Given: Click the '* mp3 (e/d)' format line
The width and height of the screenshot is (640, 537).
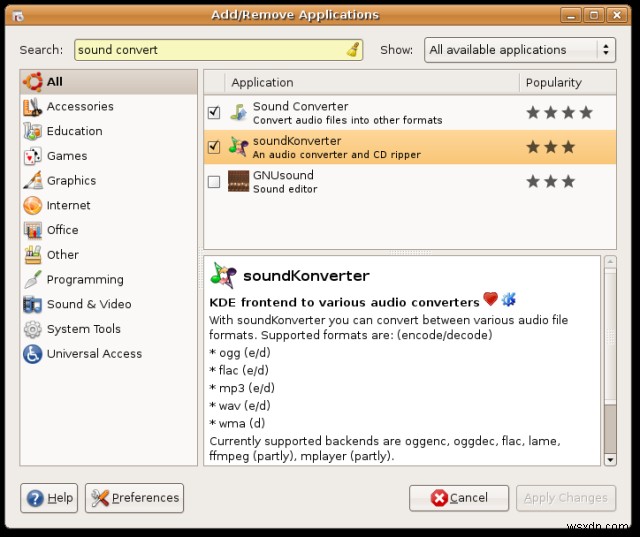Looking at the screenshot, I should point(242,388).
